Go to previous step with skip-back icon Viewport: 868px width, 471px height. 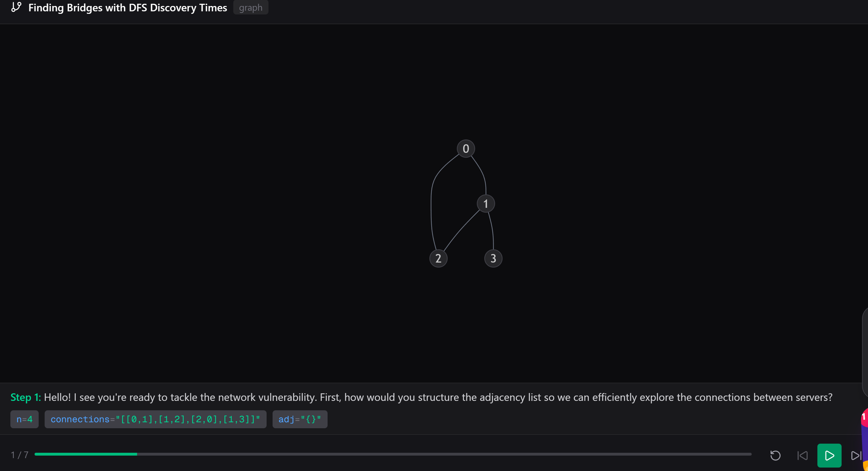tap(802, 456)
